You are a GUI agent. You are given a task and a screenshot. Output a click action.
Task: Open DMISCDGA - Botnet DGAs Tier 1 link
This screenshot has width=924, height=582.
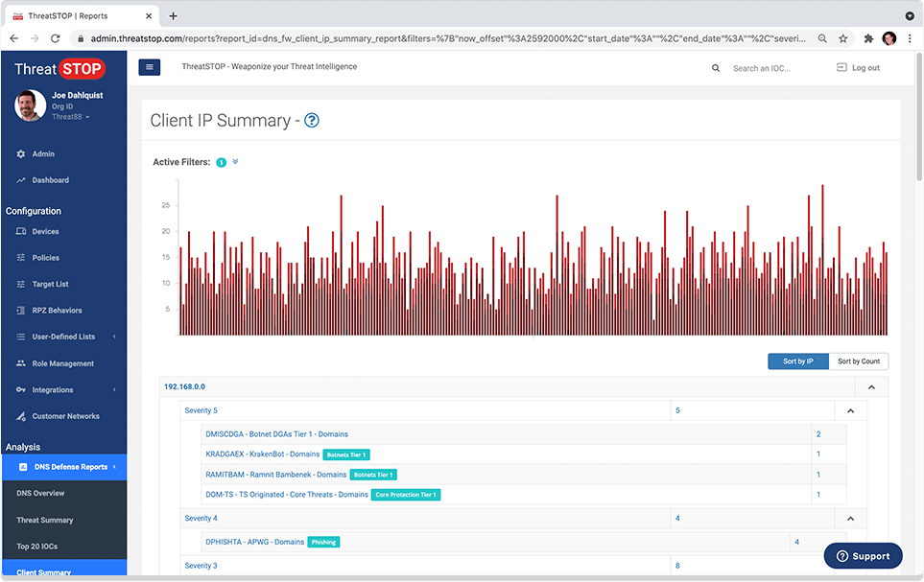pyautogui.click(x=277, y=434)
